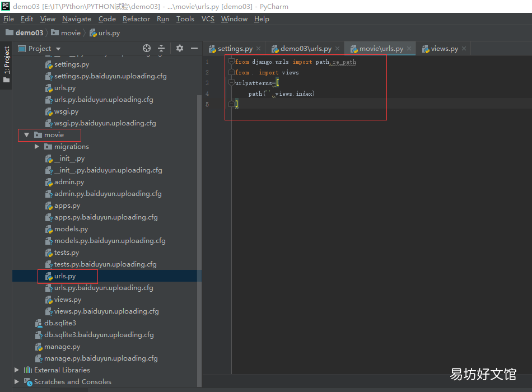
Task: Open the File menu
Action: coord(8,19)
